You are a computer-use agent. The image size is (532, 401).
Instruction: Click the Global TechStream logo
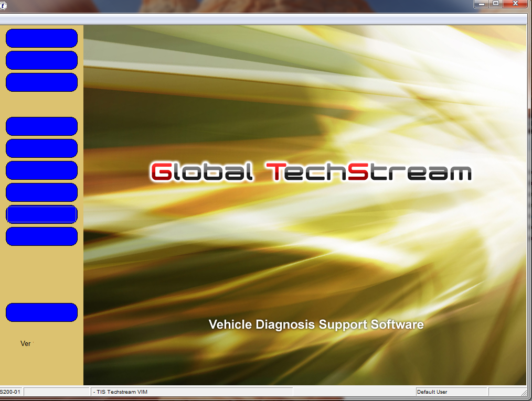[x=311, y=172]
